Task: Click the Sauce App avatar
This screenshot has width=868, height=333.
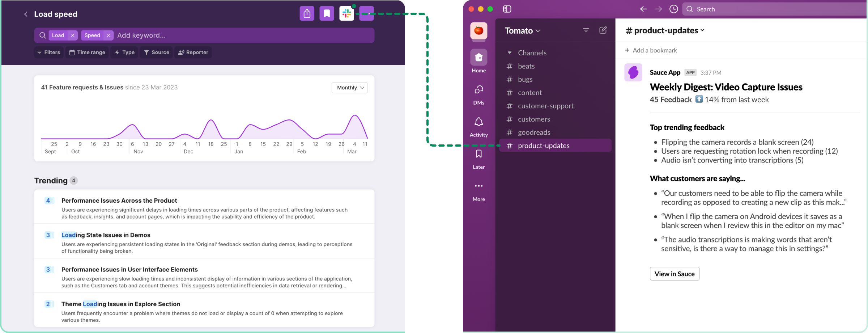Action: [x=633, y=72]
